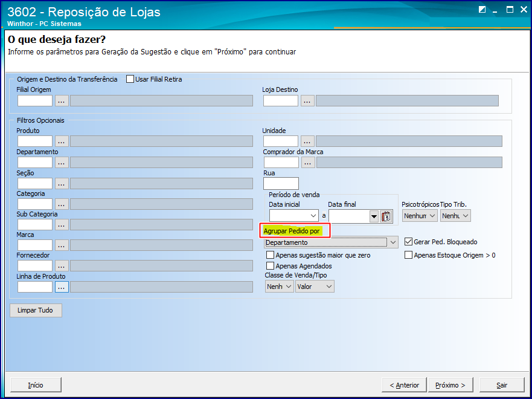Open lookup button for Seção
Image resolution: width=532 pixels, height=399 pixels.
coord(62,183)
